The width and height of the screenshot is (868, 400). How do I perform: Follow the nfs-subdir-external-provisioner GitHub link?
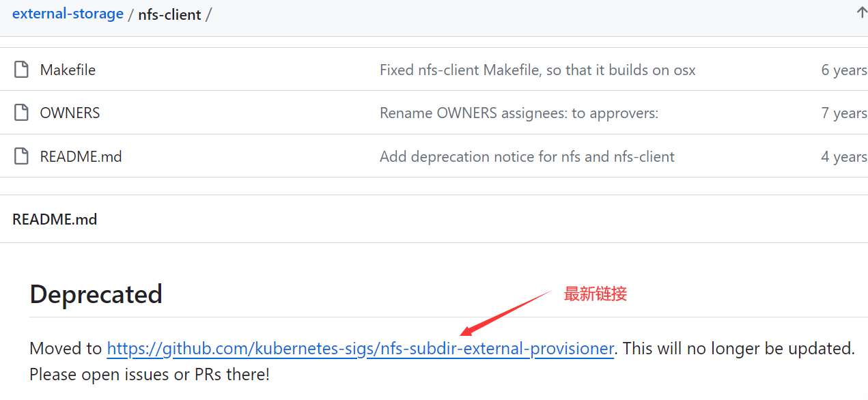[360, 349]
